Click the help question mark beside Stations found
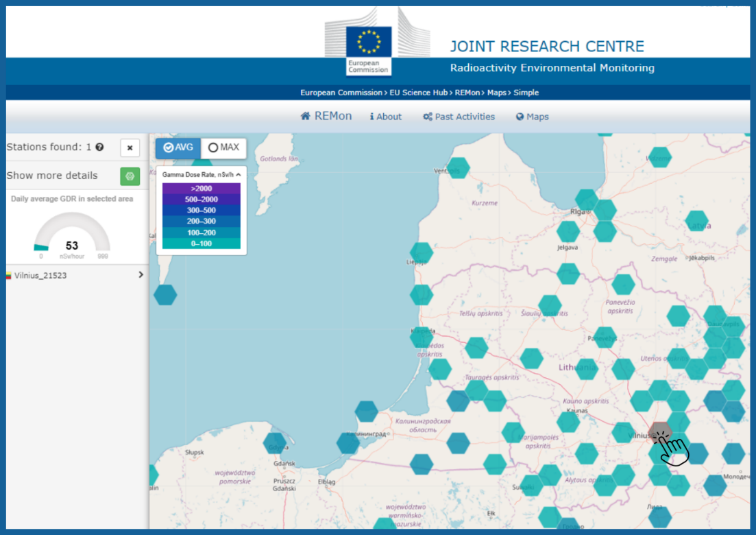756x535 pixels. click(99, 147)
